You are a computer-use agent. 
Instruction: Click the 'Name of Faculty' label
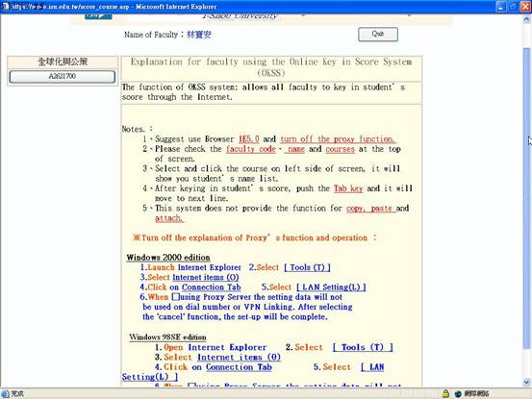click(151, 35)
